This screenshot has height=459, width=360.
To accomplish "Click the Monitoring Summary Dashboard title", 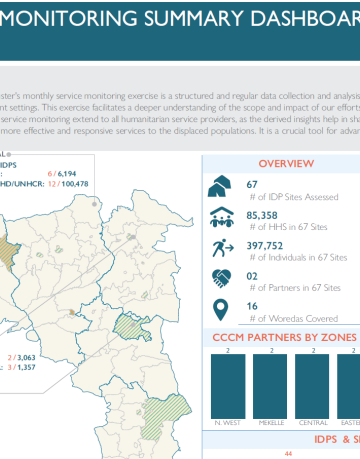I will pos(180,18).
